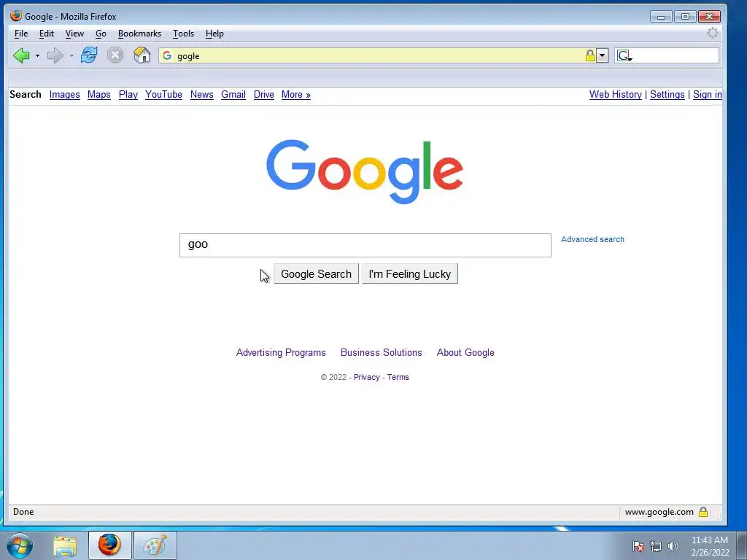The height and width of the screenshot is (560, 747).
Task: Open the Web History link
Action: click(616, 95)
